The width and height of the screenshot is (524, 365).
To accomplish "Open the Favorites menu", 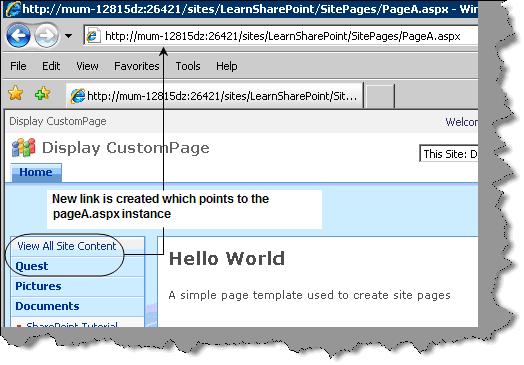I will click(137, 66).
